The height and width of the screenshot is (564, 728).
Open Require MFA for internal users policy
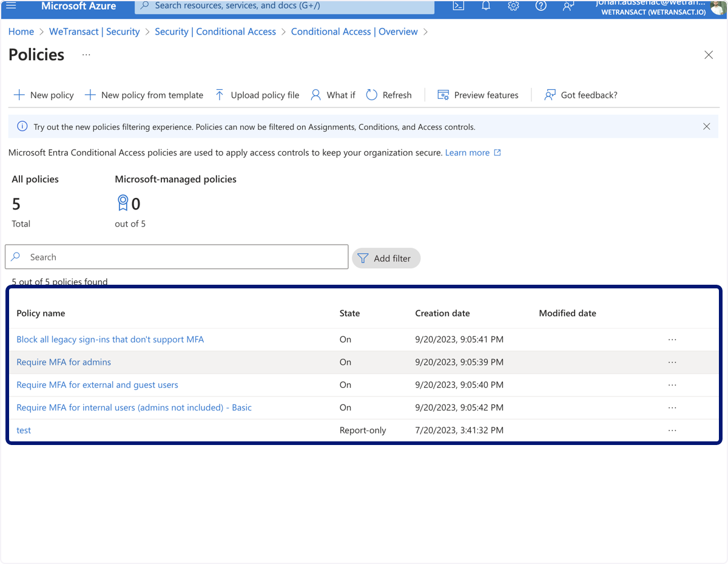pyautogui.click(x=134, y=407)
